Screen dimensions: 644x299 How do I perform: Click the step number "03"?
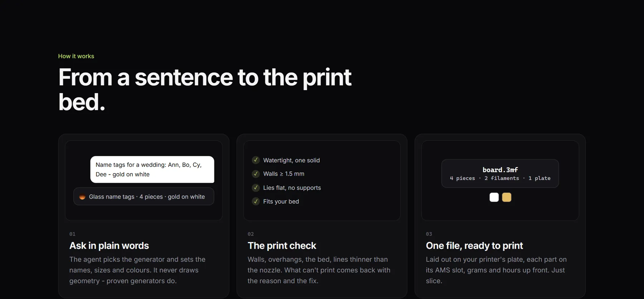429,234
